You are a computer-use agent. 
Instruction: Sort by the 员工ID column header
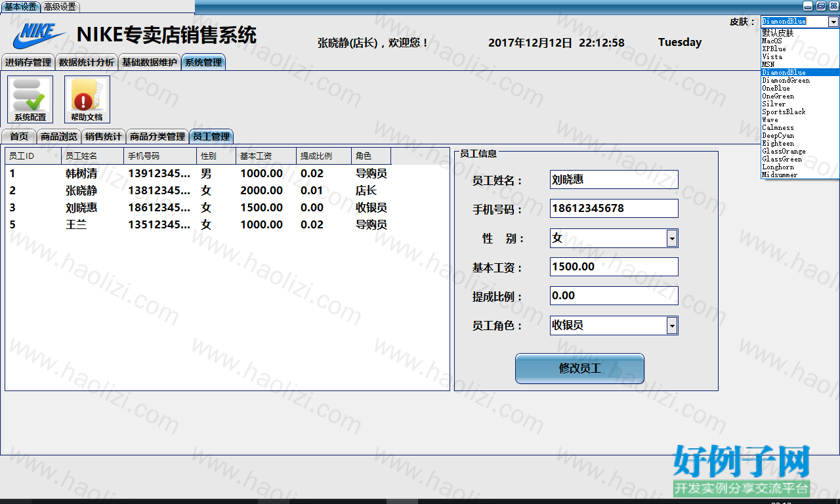[33, 156]
